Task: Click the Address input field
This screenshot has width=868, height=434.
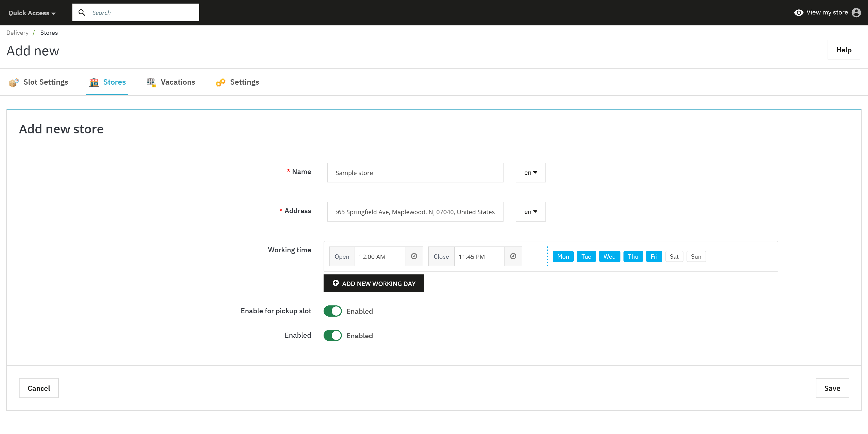Action: click(415, 212)
